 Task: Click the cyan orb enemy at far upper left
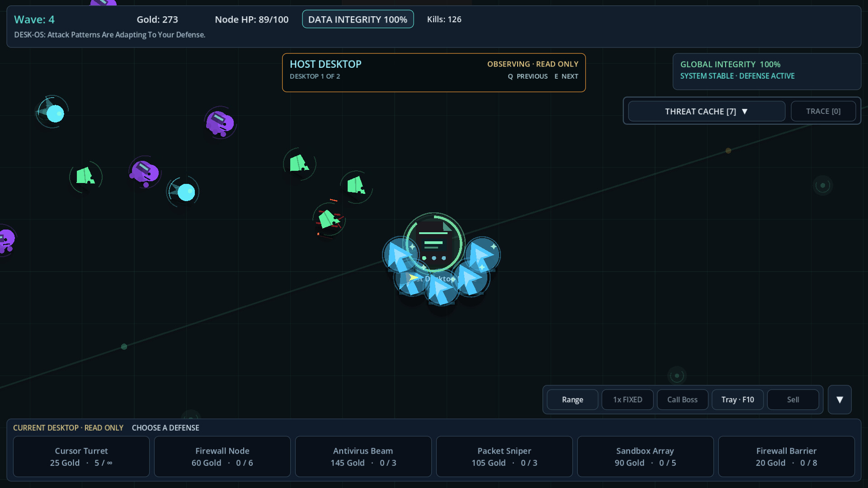[52, 112]
